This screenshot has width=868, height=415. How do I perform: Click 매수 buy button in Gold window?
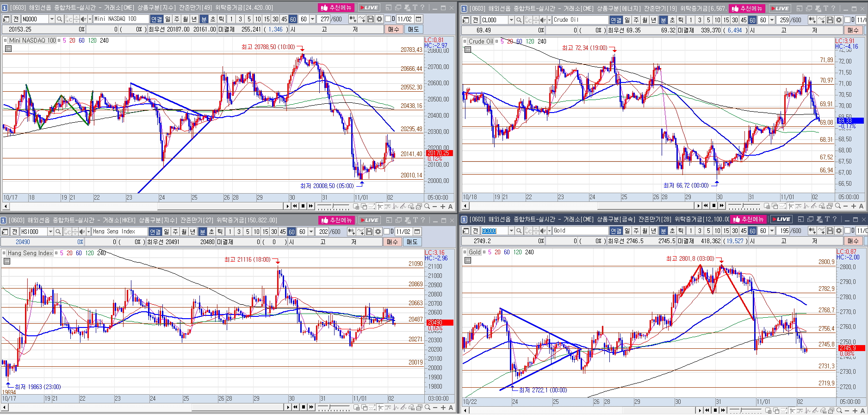pyautogui.click(x=853, y=241)
